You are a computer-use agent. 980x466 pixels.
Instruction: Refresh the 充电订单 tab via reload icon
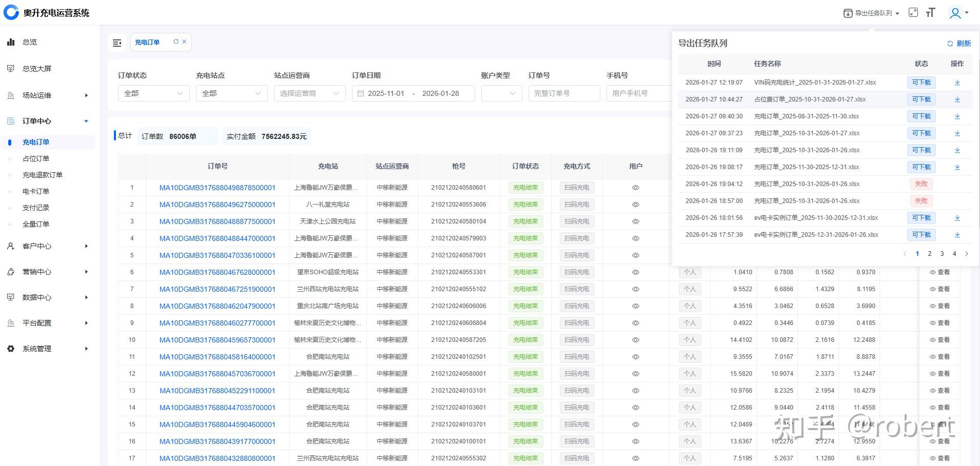176,42
